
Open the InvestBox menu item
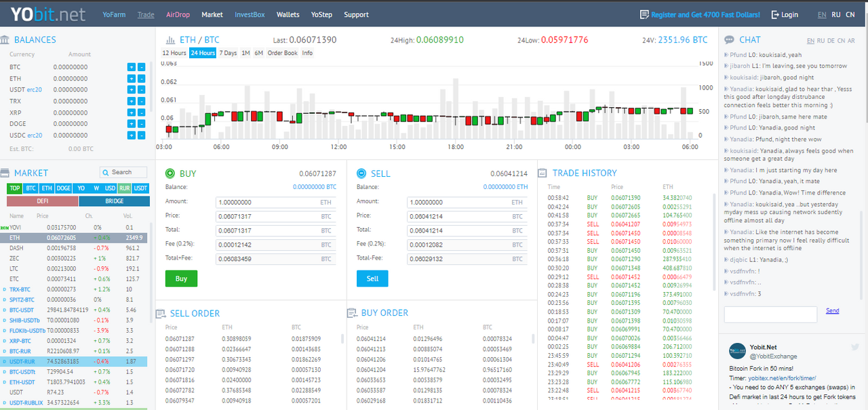(250, 14)
